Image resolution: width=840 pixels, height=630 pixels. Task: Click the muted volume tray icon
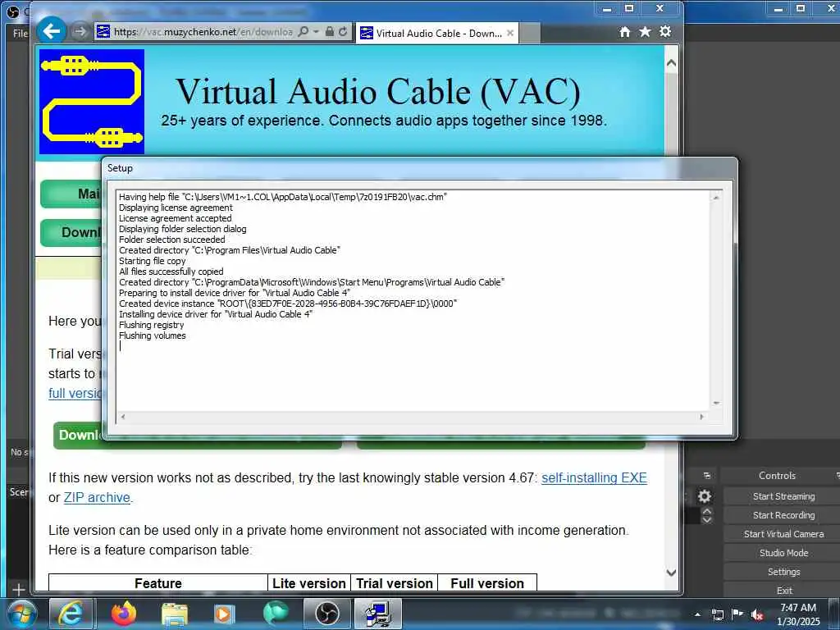757,614
